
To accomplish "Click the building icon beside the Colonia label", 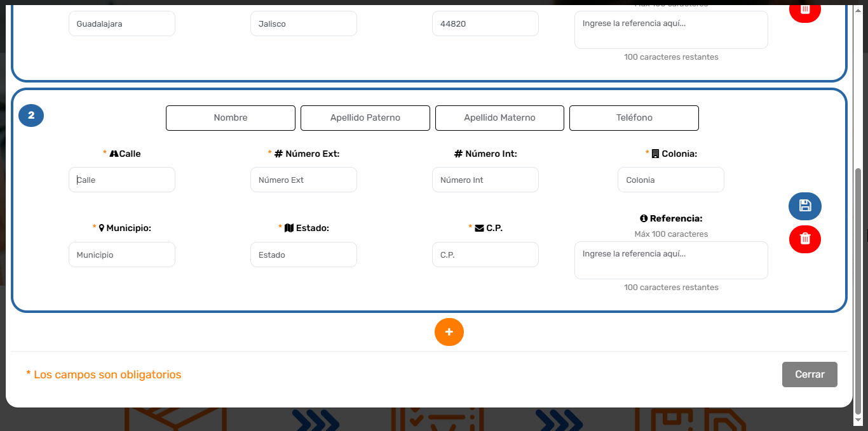I will [655, 154].
